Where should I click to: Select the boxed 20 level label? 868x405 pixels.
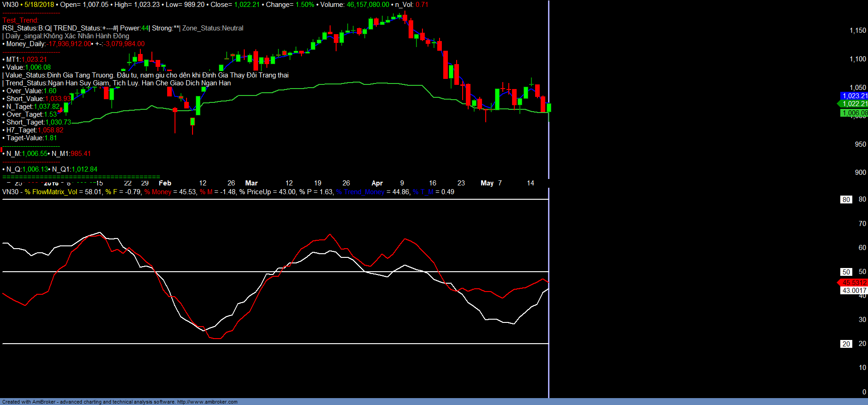click(846, 344)
